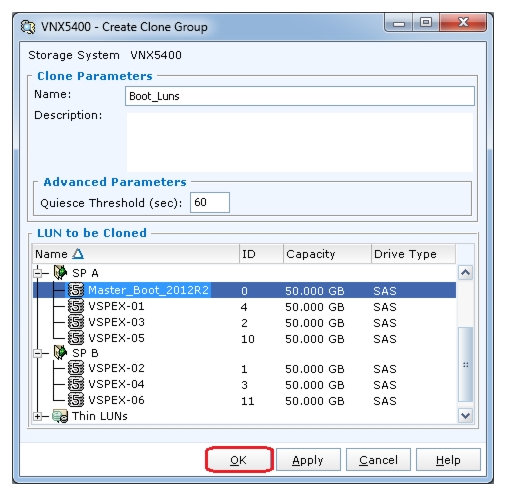Viewport: 507px width, 497px height.
Task: Click the VSPEX-01 LUN icon
Action: 76,306
